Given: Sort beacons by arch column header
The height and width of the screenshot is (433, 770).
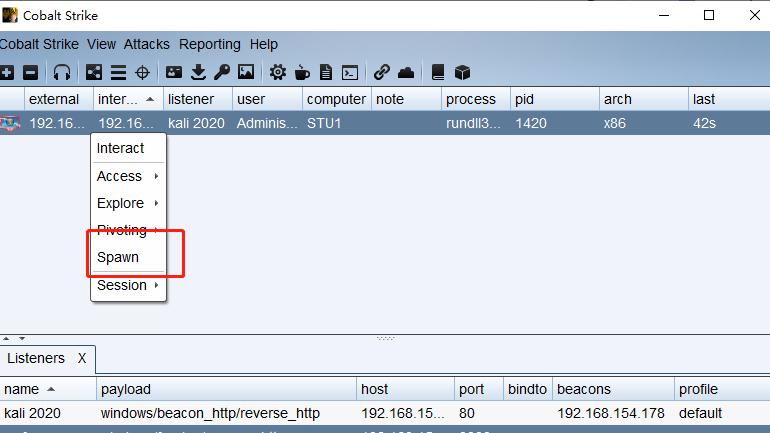Looking at the screenshot, I should click(x=644, y=99).
